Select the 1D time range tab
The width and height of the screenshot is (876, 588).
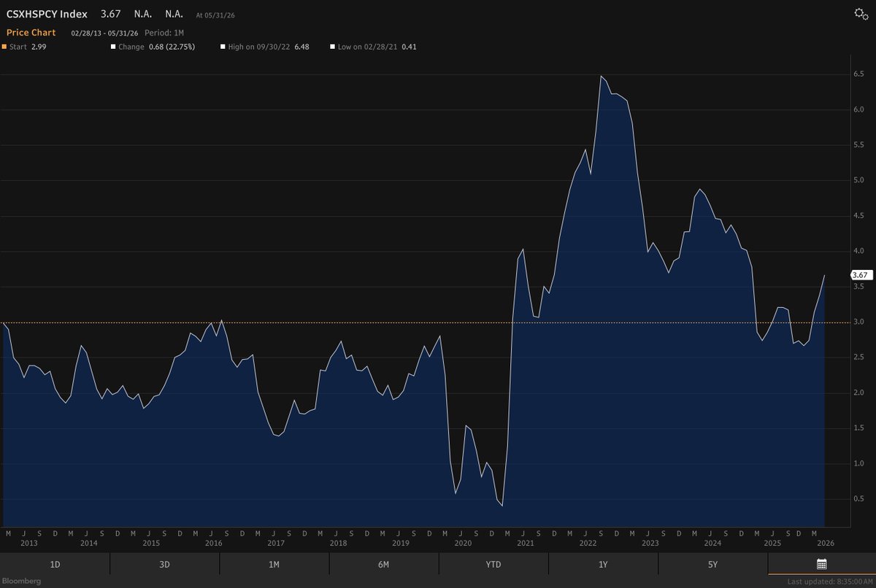pos(55,564)
